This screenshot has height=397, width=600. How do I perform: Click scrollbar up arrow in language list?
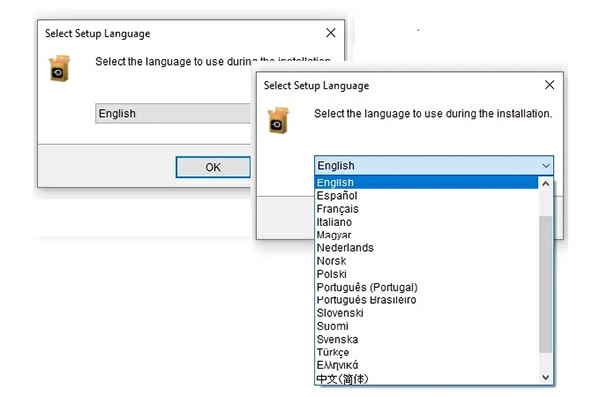point(546,184)
